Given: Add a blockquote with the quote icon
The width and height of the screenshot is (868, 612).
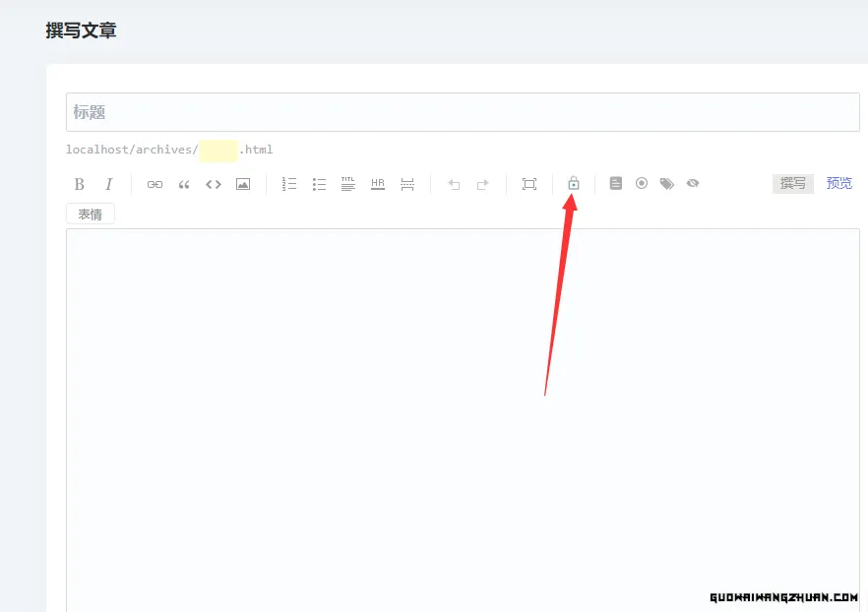Looking at the screenshot, I should click(184, 184).
